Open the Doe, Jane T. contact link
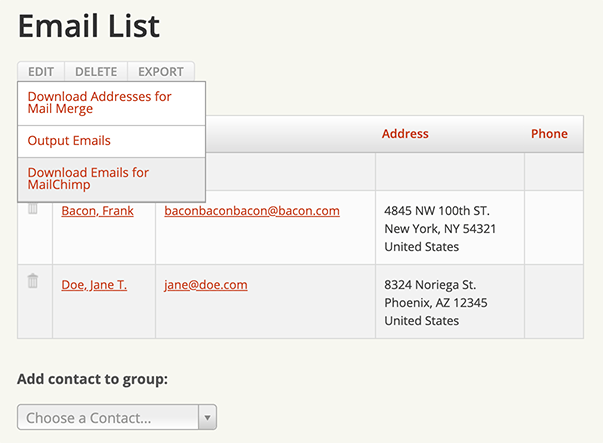 pyautogui.click(x=94, y=285)
